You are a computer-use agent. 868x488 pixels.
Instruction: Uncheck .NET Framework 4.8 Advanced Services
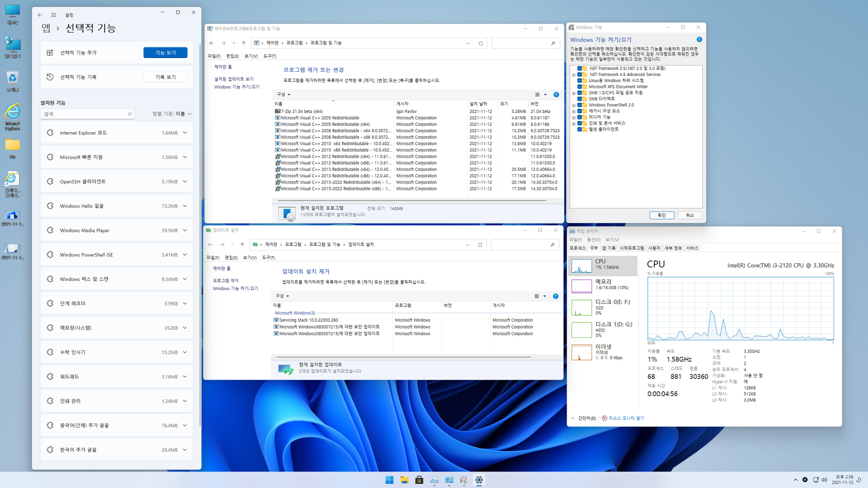point(579,75)
